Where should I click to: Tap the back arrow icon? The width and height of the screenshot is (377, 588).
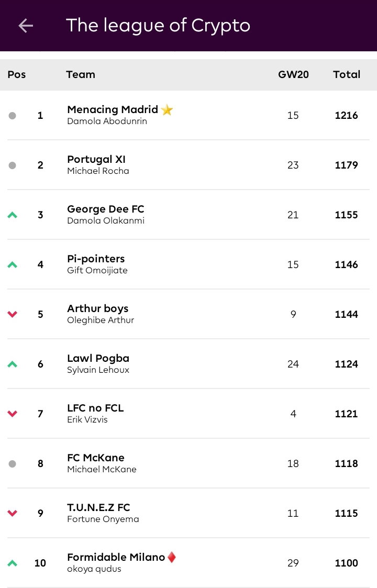pyautogui.click(x=26, y=26)
